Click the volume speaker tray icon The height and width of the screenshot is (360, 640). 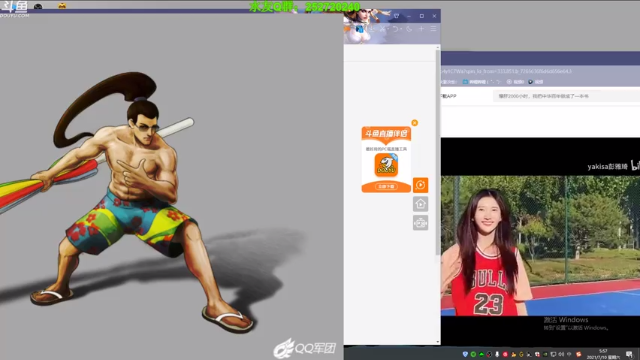click(x=561, y=354)
